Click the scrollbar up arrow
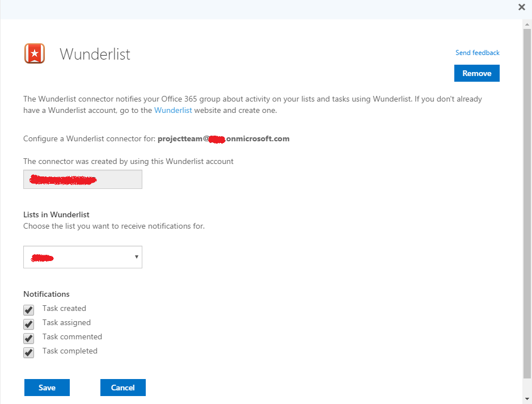The width and height of the screenshot is (532, 404). point(527,24)
